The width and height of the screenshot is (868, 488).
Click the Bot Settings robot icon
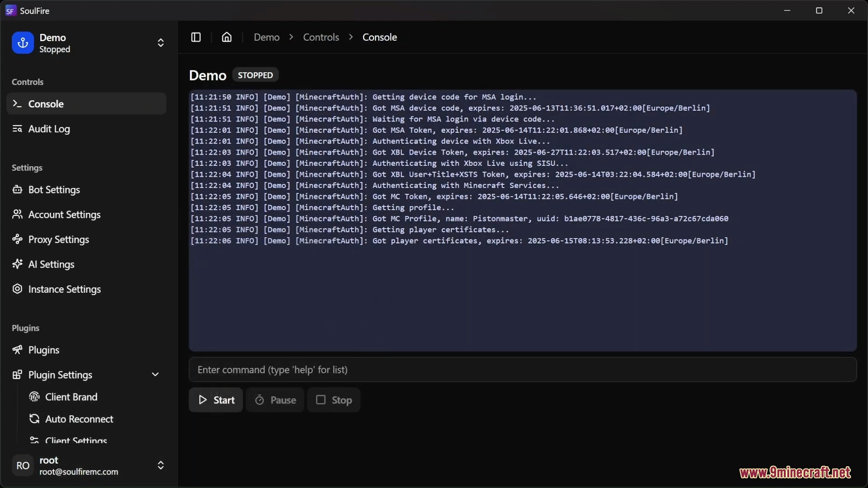17,189
